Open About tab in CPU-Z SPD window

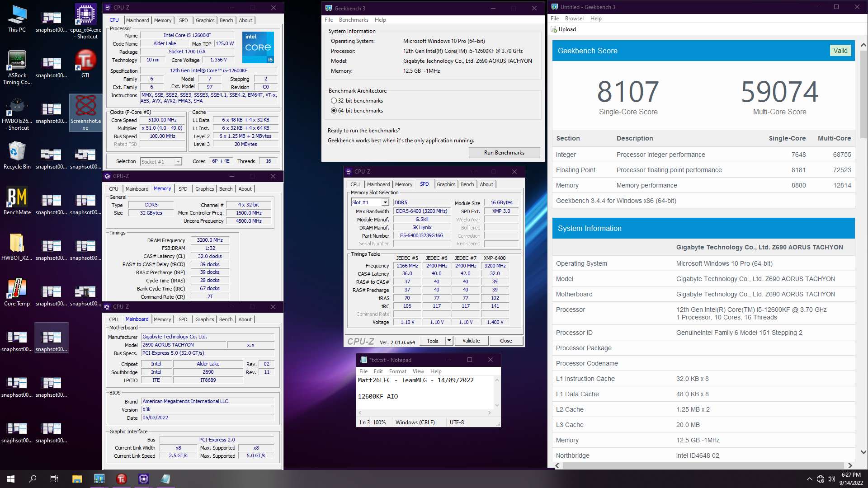(x=486, y=184)
